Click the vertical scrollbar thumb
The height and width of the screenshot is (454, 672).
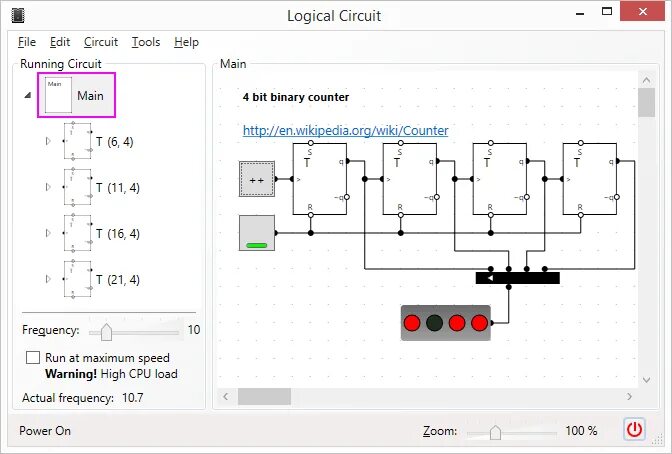point(646,102)
